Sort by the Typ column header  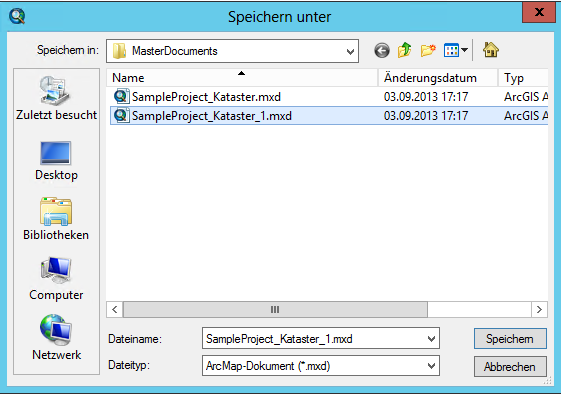coord(523,78)
